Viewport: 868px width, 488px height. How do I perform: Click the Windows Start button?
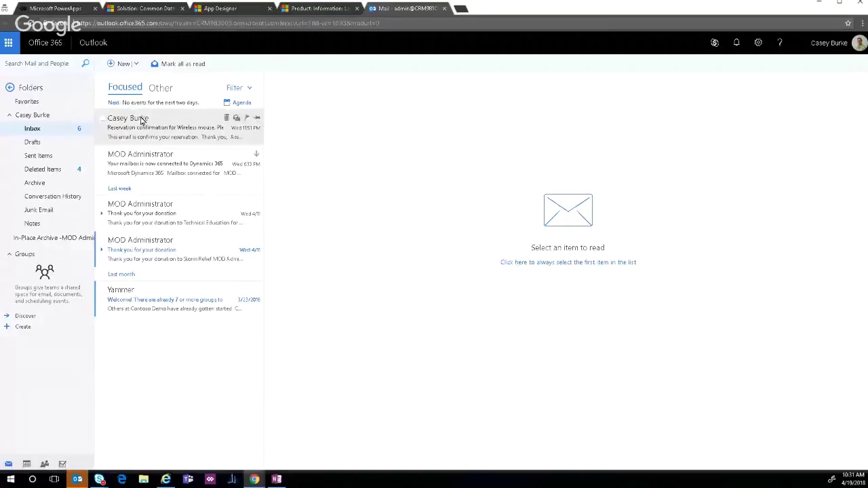[10, 479]
